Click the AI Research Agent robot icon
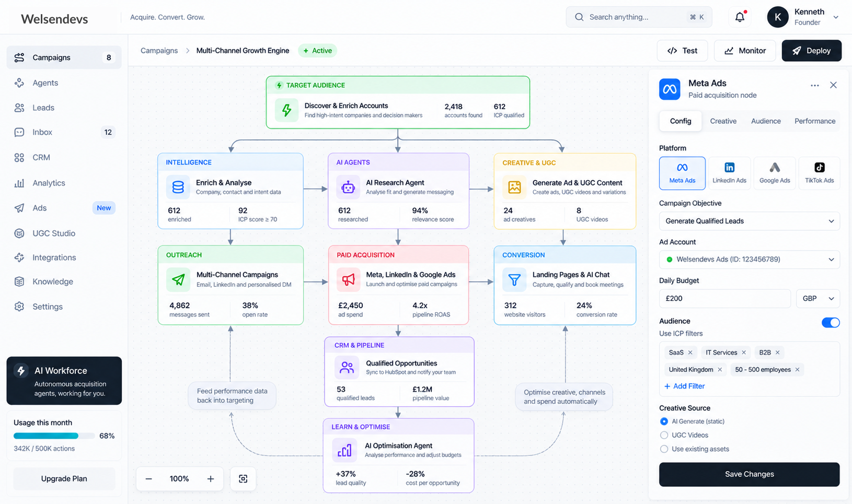The image size is (852, 504). [348, 187]
